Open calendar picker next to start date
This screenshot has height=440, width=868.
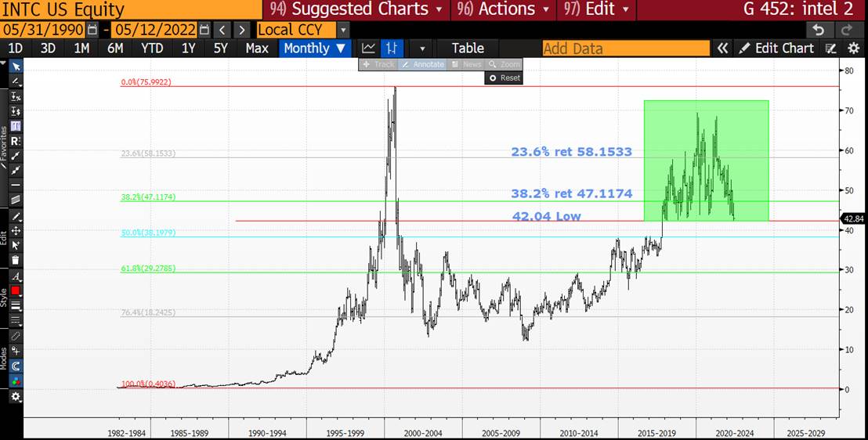click(92, 30)
